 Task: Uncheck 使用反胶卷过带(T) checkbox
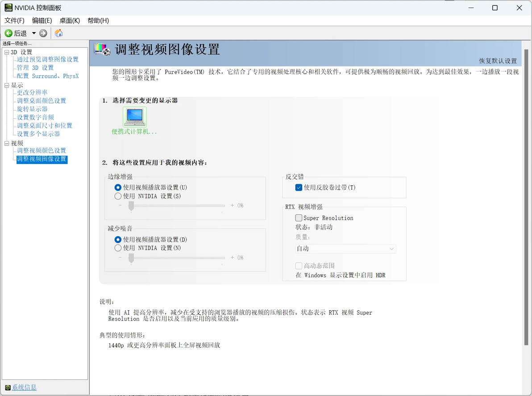[299, 188]
